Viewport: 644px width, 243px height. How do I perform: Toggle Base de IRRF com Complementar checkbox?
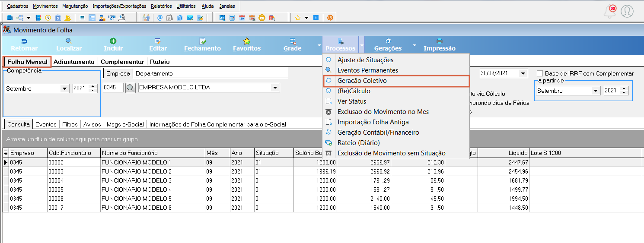tap(540, 73)
